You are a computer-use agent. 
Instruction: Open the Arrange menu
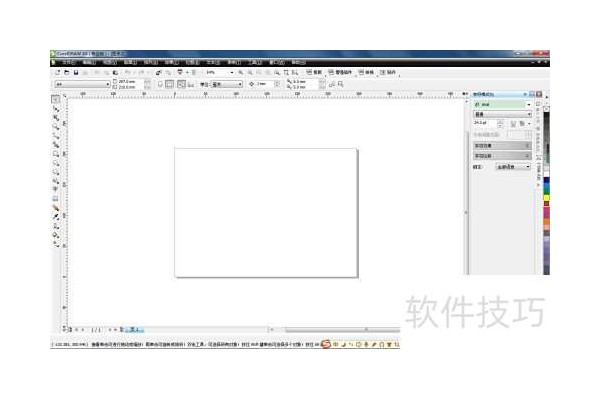tap(151, 62)
